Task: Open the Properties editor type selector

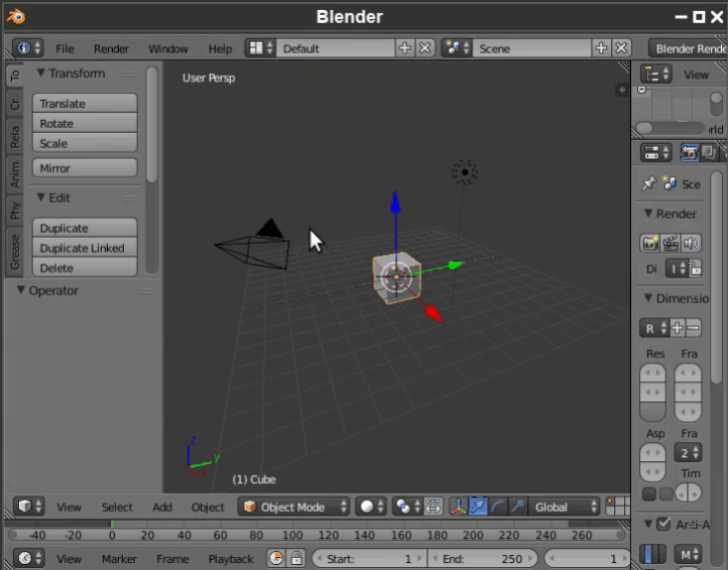Action: (656, 153)
